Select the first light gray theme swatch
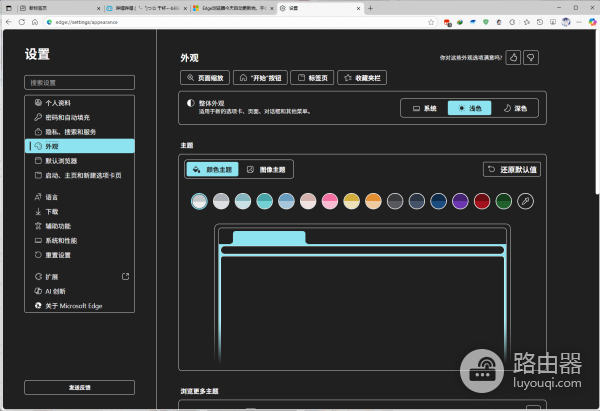The height and width of the screenshot is (411, 600). click(199, 201)
